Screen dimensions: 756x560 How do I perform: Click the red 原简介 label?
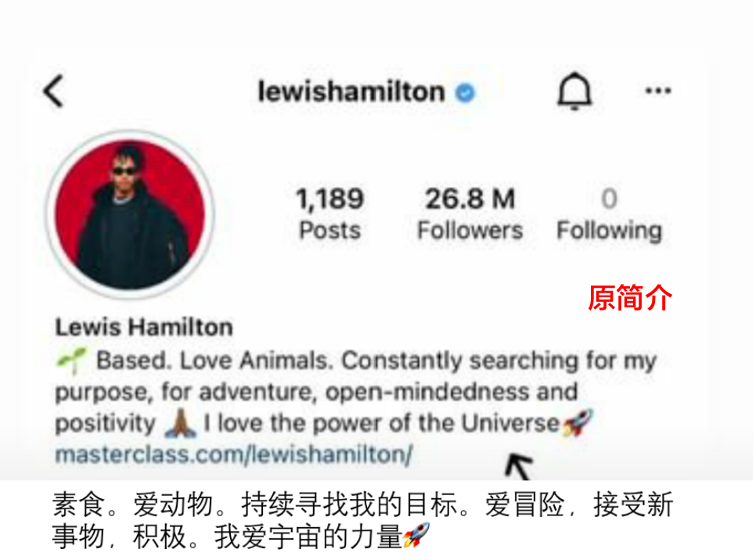630,298
